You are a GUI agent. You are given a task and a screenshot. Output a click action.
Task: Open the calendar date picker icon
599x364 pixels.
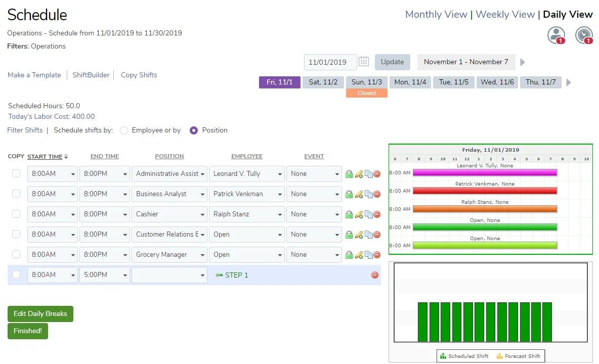(364, 62)
